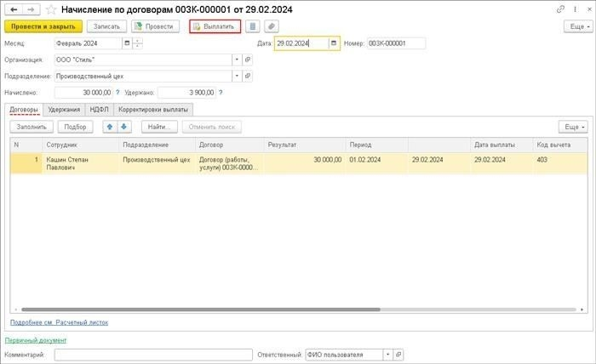Click Заполнить button
The height and width of the screenshot is (364, 596).
pos(32,127)
